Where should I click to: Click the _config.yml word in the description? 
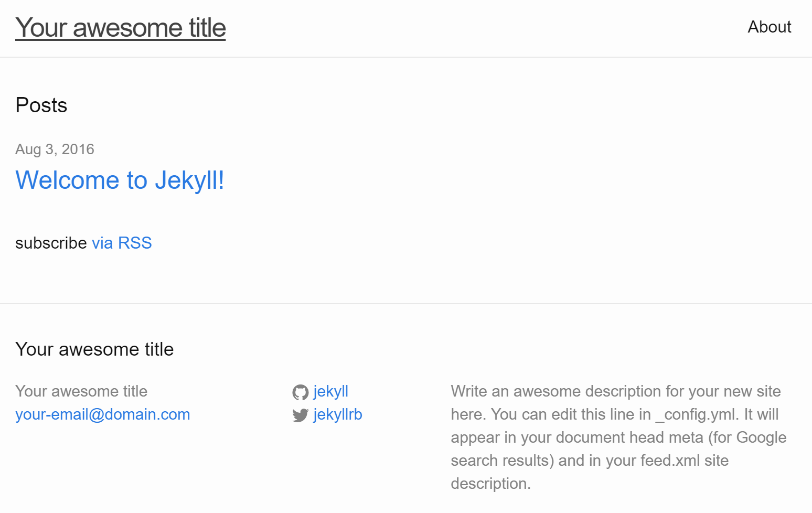(x=697, y=414)
